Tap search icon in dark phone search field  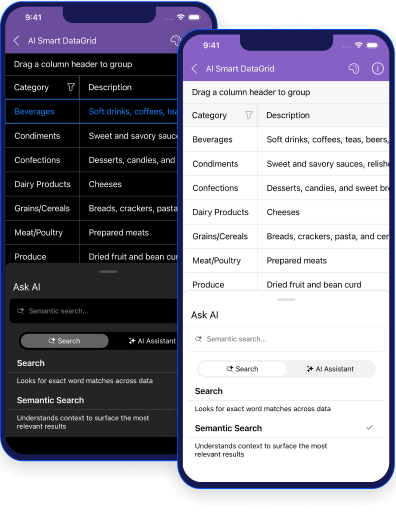pyautogui.click(x=21, y=311)
